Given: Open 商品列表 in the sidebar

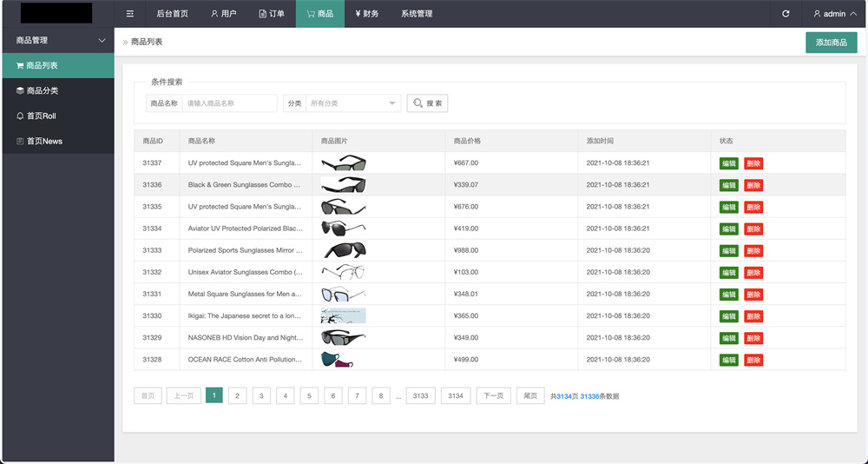Looking at the screenshot, I should tap(43, 65).
